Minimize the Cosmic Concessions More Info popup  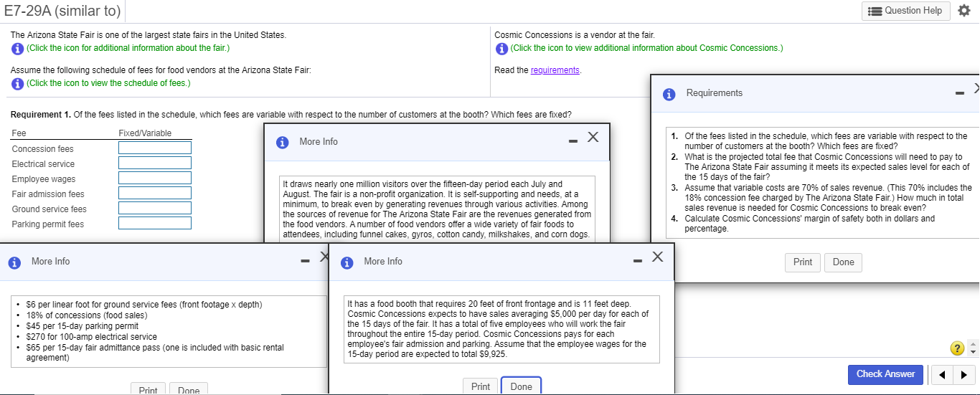click(x=637, y=260)
